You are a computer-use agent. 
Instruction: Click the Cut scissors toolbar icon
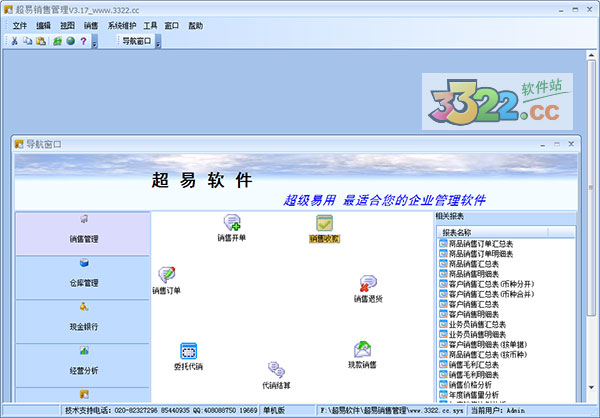(x=15, y=41)
